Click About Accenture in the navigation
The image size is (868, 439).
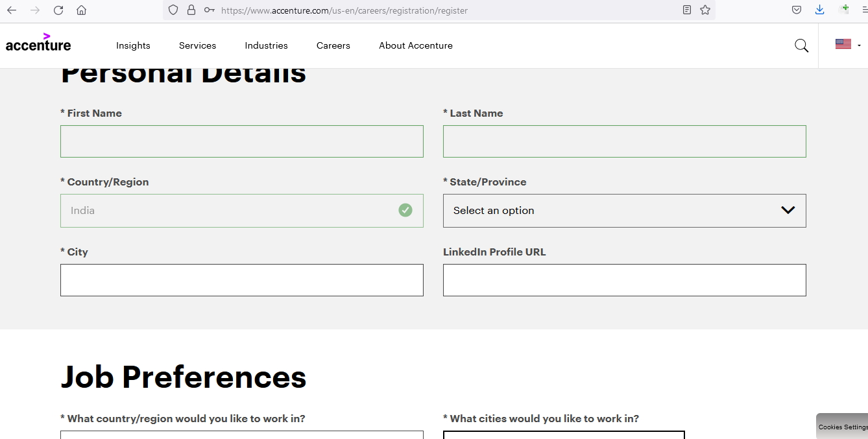(415, 45)
